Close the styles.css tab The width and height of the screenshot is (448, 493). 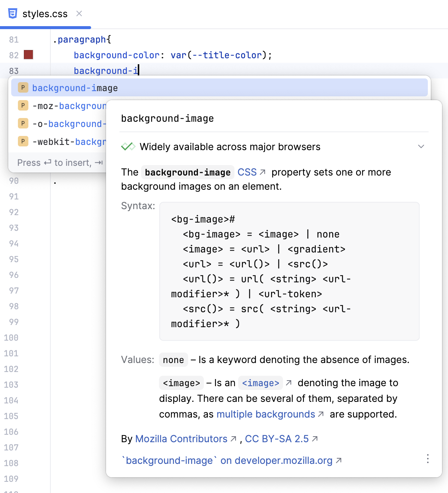coord(79,13)
